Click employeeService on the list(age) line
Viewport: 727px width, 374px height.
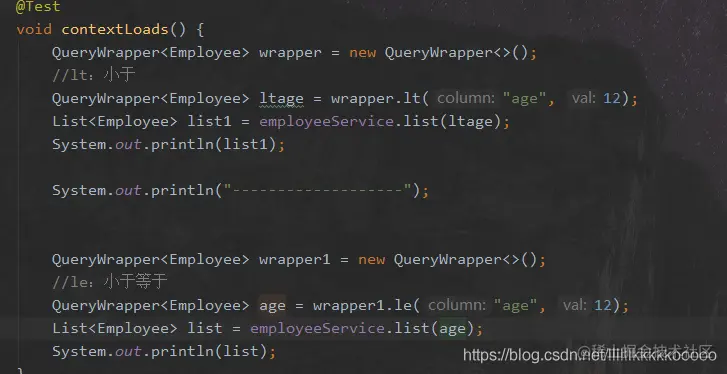pos(317,329)
